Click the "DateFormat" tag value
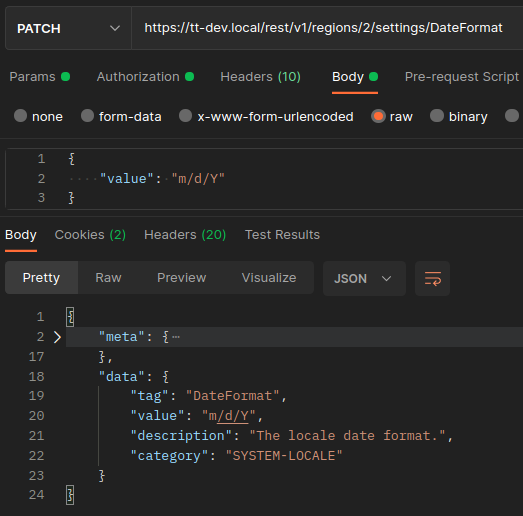Screen dimensions: 523x516 (232, 396)
